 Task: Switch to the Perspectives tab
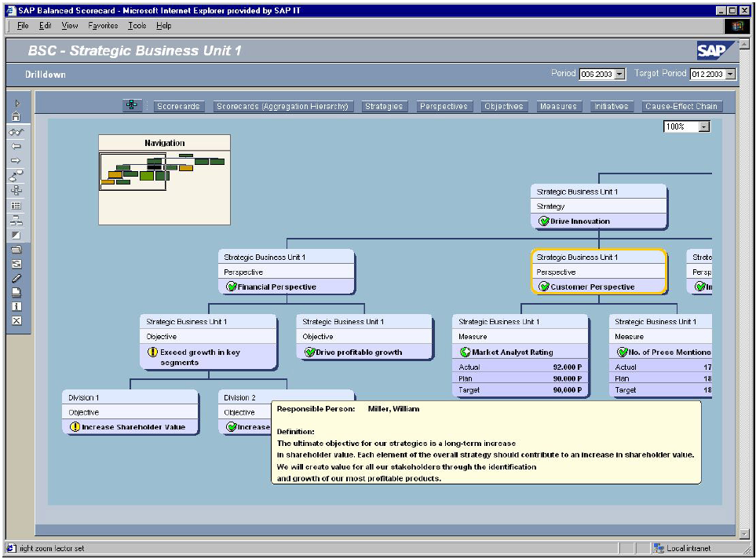444,106
